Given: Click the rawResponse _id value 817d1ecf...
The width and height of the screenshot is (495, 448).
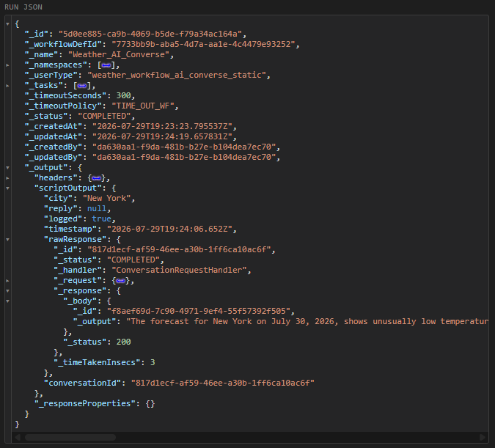Looking at the screenshot, I should point(180,249).
